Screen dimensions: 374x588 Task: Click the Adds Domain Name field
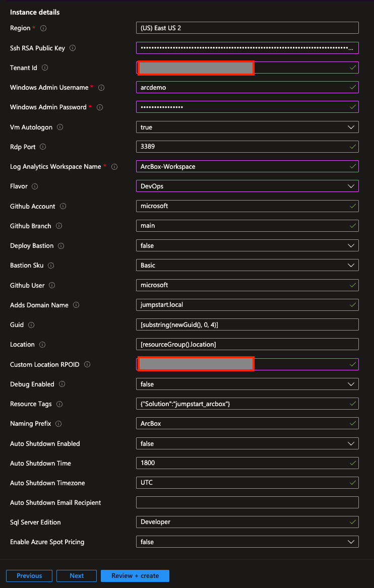click(247, 305)
